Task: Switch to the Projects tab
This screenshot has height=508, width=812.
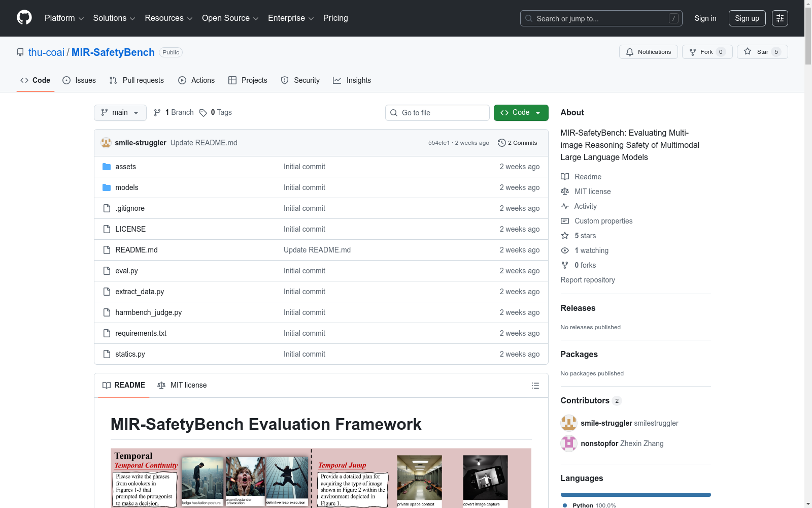Action: 248,80
